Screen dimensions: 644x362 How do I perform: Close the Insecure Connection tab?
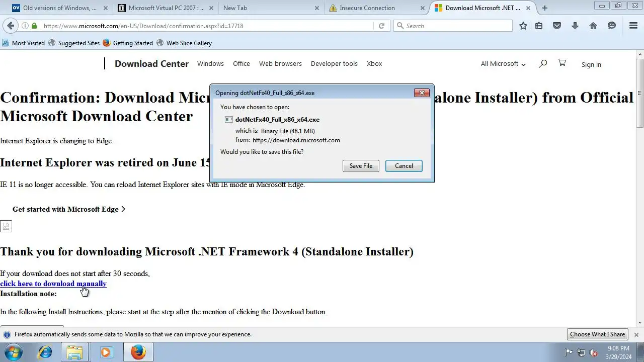tap(422, 8)
